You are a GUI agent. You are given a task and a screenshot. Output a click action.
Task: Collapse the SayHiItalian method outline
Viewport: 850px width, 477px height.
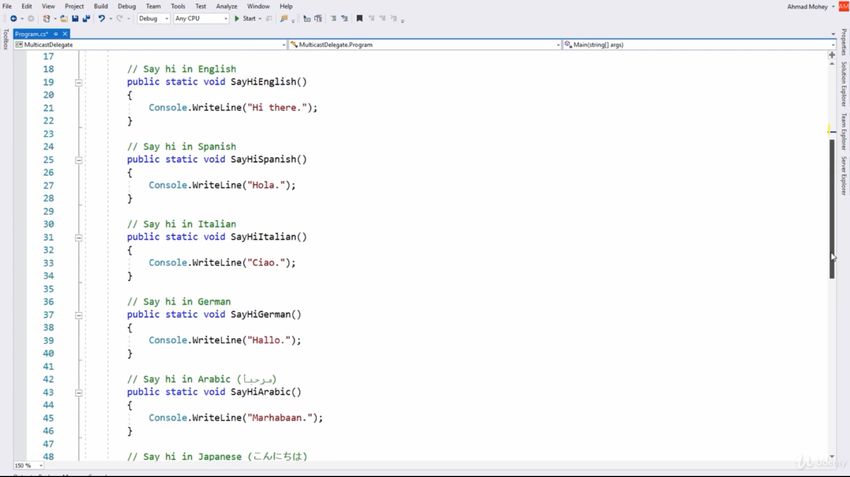[x=79, y=237]
